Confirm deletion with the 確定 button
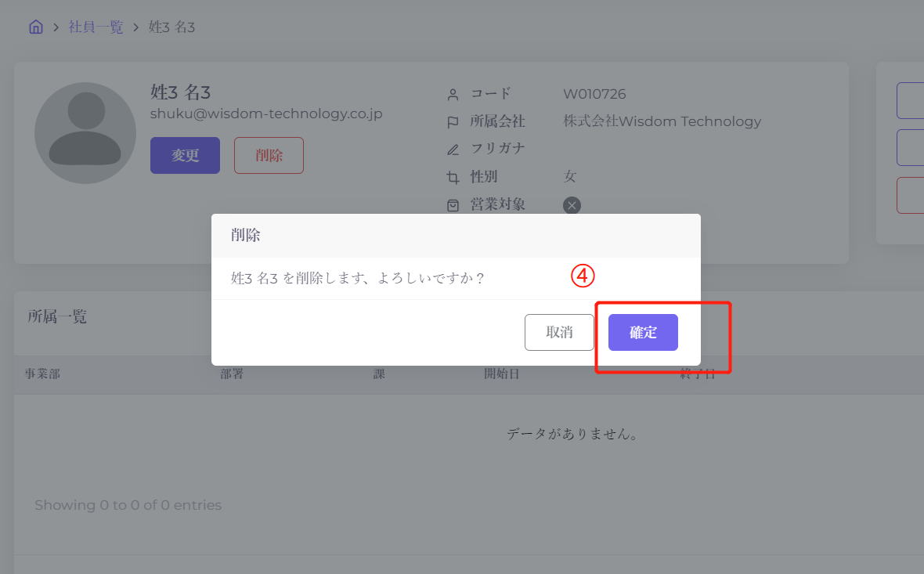 [x=643, y=333]
